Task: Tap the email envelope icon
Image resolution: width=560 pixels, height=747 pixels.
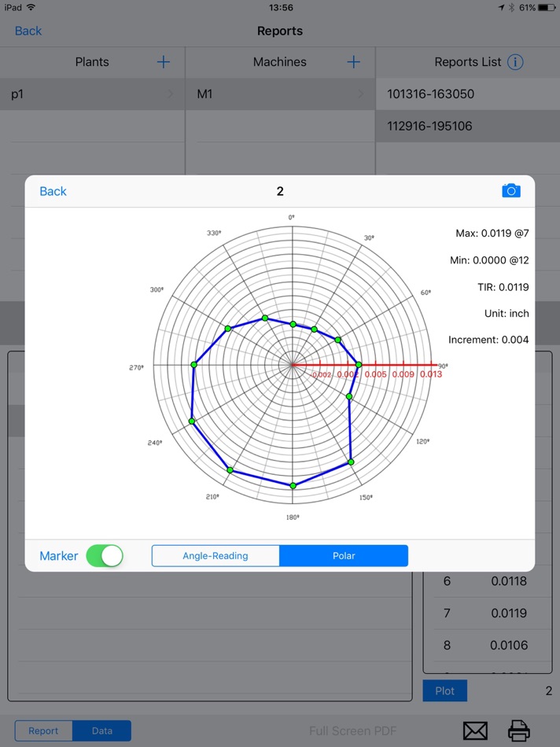Action: [x=475, y=730]
